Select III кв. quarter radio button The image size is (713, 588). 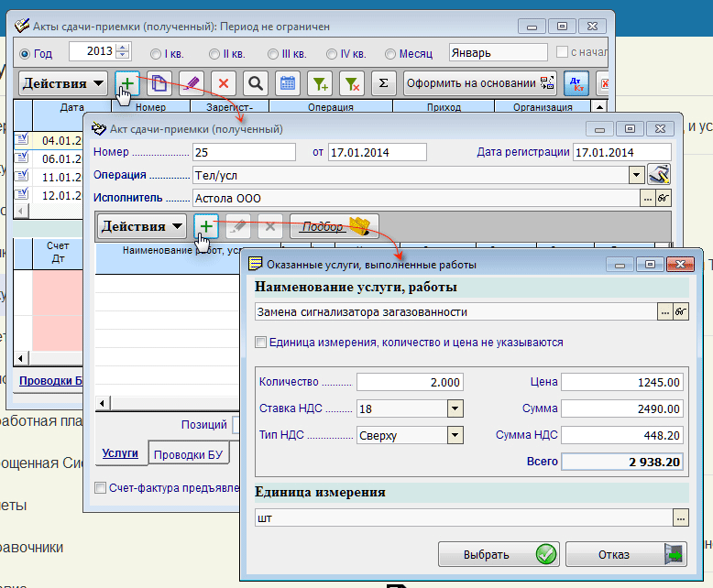[x=273, y=54]
